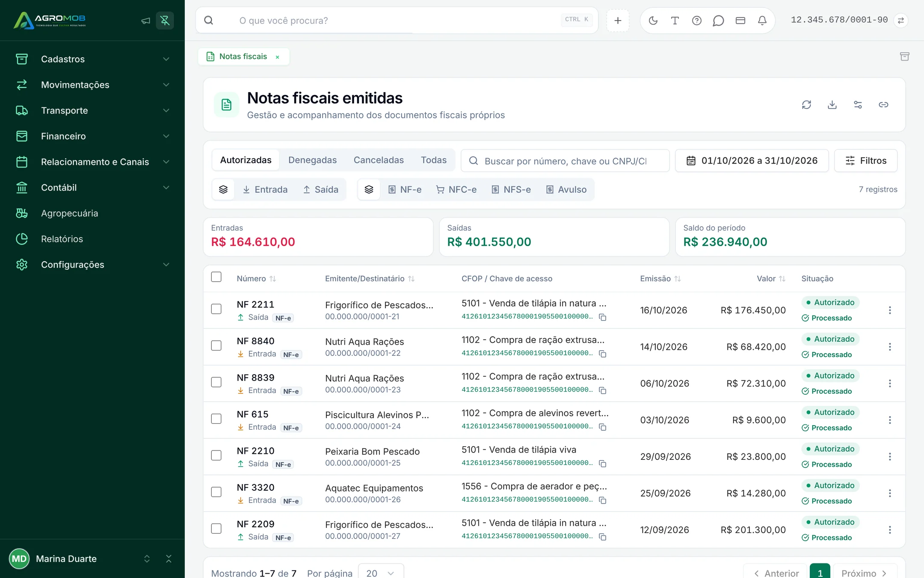Filter by Entrada direction

265,190
